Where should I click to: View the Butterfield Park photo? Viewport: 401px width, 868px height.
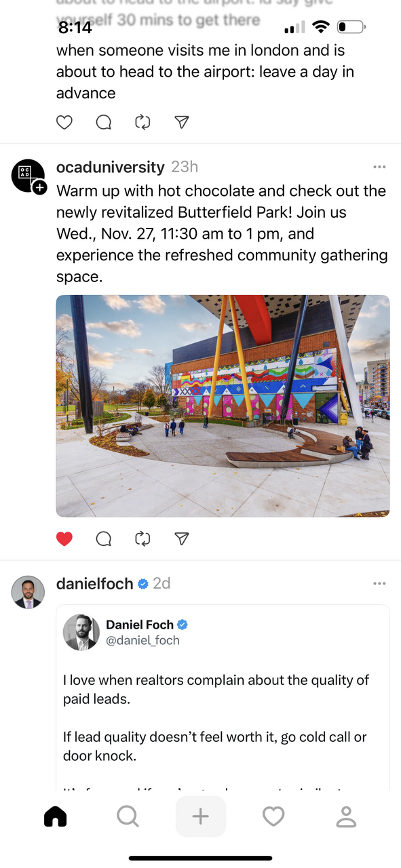point(223,406)
